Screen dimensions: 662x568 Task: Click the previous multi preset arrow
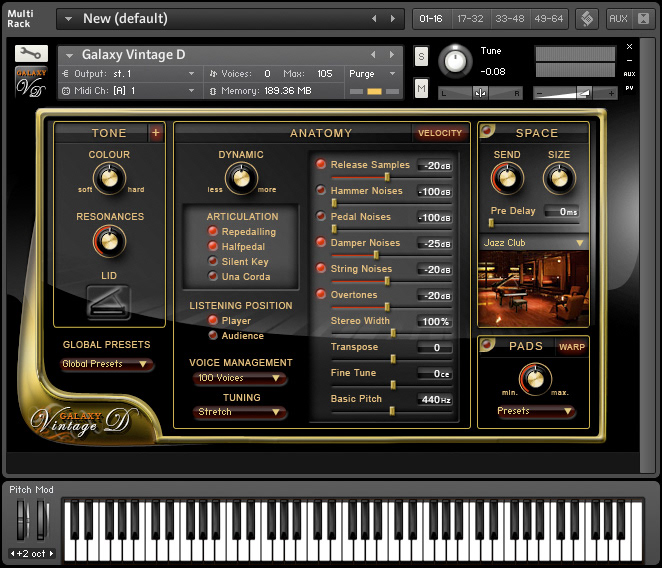click(x=374, y=19)
